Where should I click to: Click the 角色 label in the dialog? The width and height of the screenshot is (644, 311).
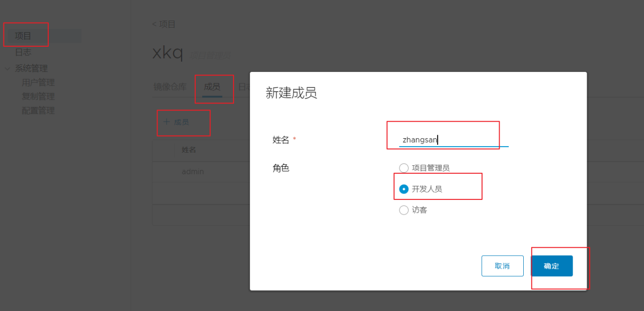[281, 168]
